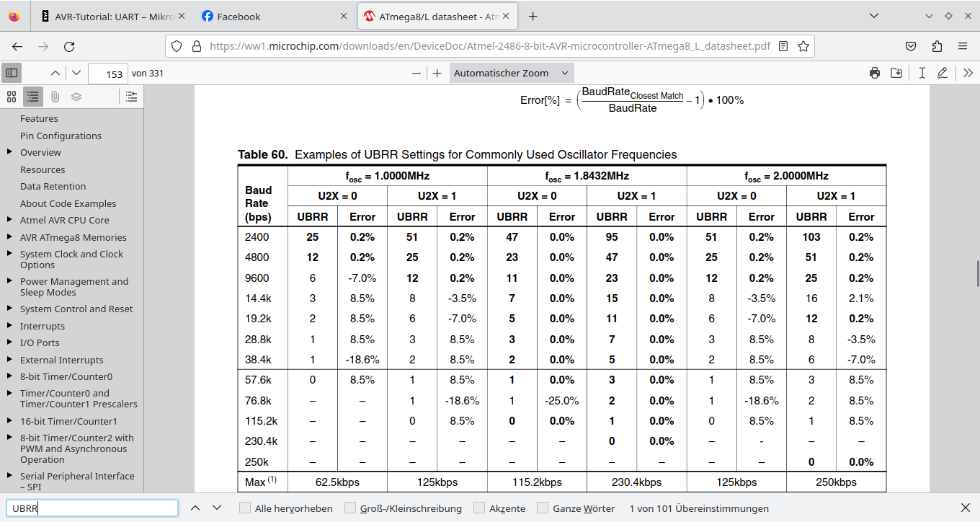Enable the 'Alle hervorheben' checkbox
Screen dimensions: 980x522
pos(245,508)
